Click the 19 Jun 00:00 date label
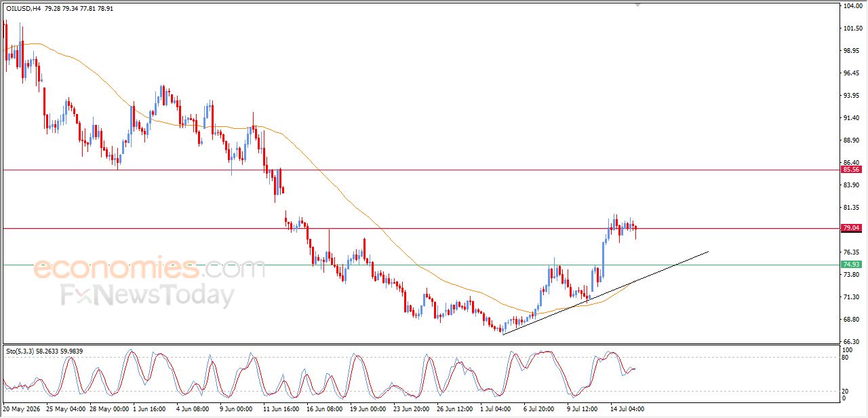This screenshot has height=418, width=868. pyautogui.click(x=368, y=409)
